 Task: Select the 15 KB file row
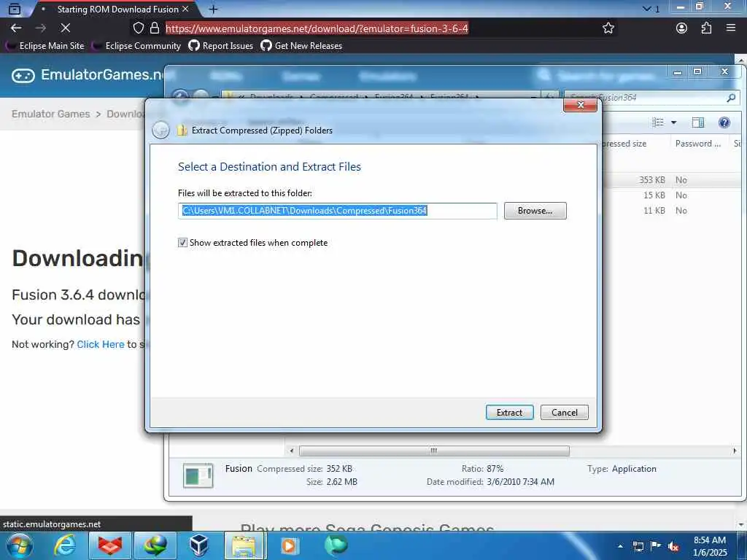click(x=672, y=195)
